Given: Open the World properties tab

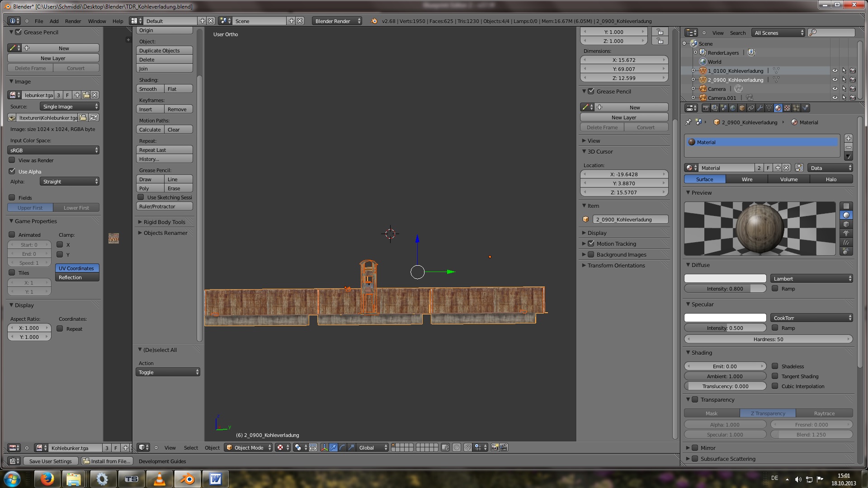Looking at the screenshot, I should (733, 108).
